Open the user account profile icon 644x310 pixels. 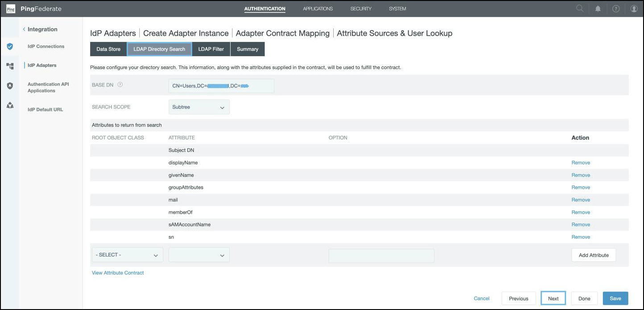pyautogui.click(x=634, y=8)
